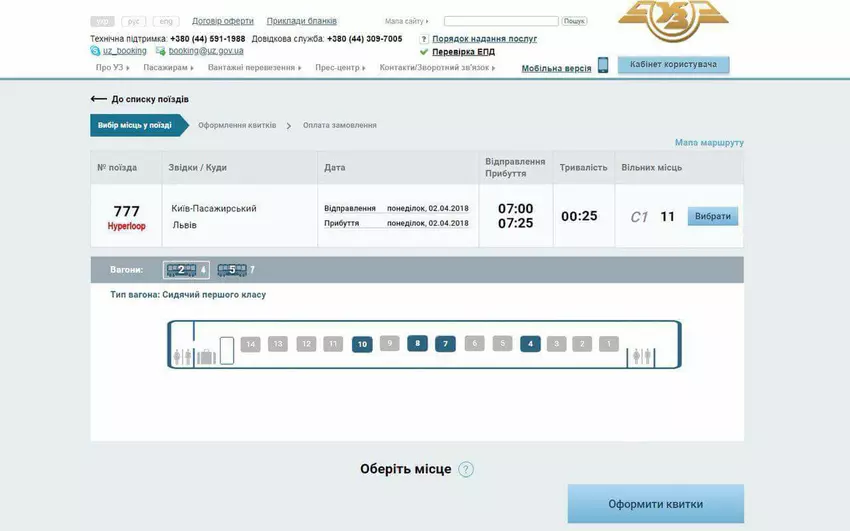Screen dimensions: 850x531
Task: Select available seat 7
Action: 445,344
